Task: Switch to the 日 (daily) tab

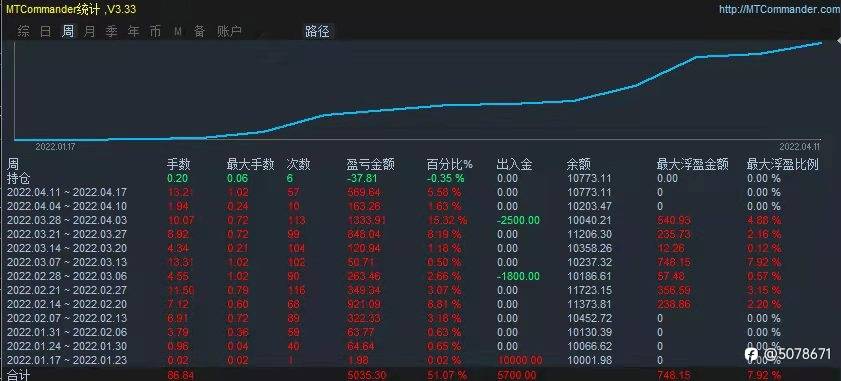Action: pos(46,32)
